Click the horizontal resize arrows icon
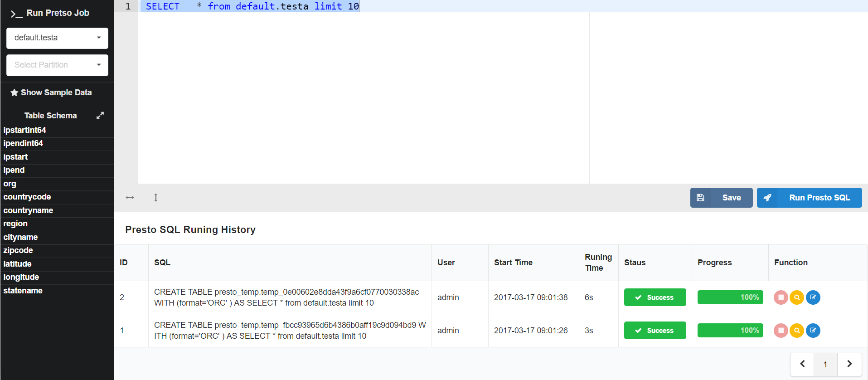This screenshot has height=380, width=868. tap(130, 198)
